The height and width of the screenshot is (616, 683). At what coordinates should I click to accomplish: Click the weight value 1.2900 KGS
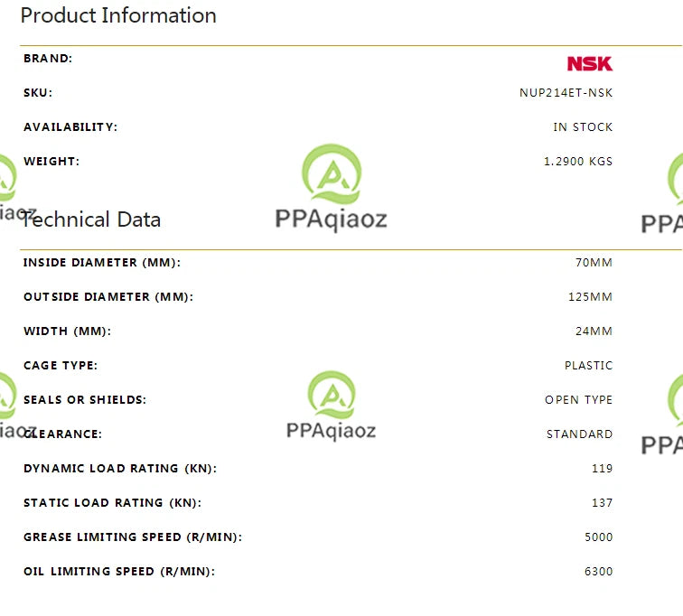578,162
